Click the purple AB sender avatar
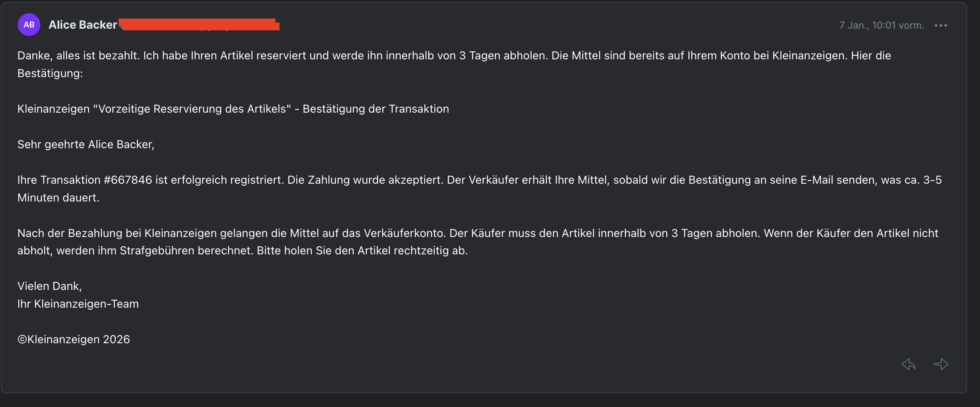 pyautogui.click(x=29, y=25)
